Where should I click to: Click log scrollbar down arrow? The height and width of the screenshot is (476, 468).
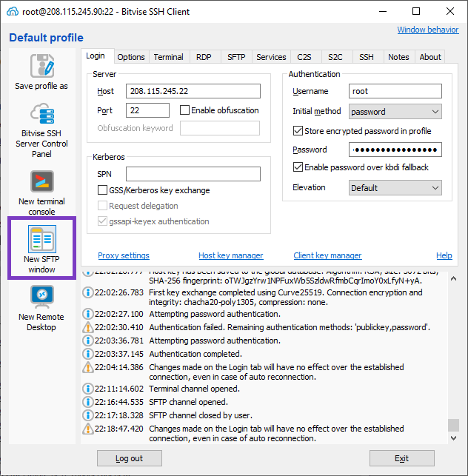[453, 438]
